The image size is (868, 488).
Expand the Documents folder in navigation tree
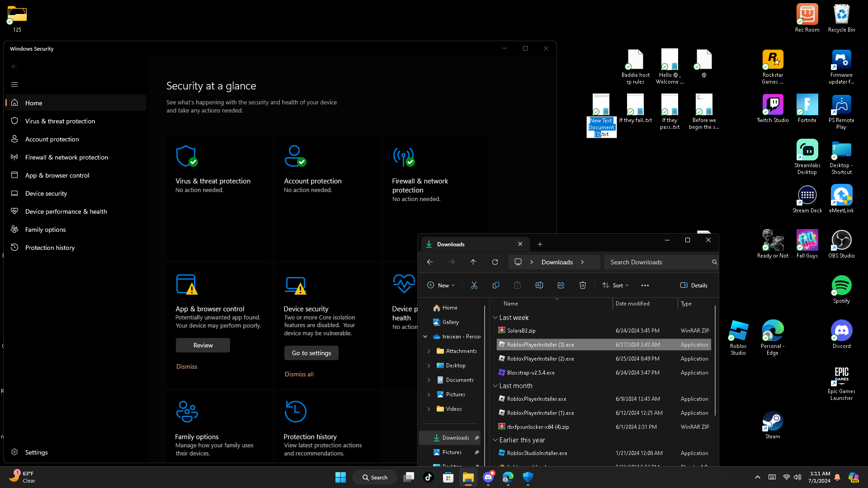(429, 380)
